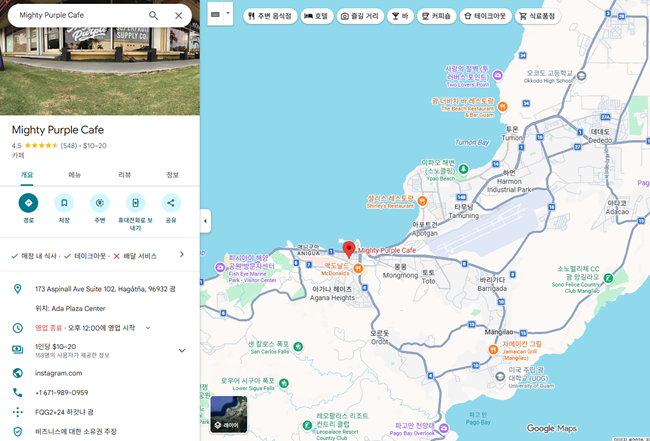The image size is (650, 441).
Task: Open the 레이어 layers thumbnail
Action: (x=228, y=414)
